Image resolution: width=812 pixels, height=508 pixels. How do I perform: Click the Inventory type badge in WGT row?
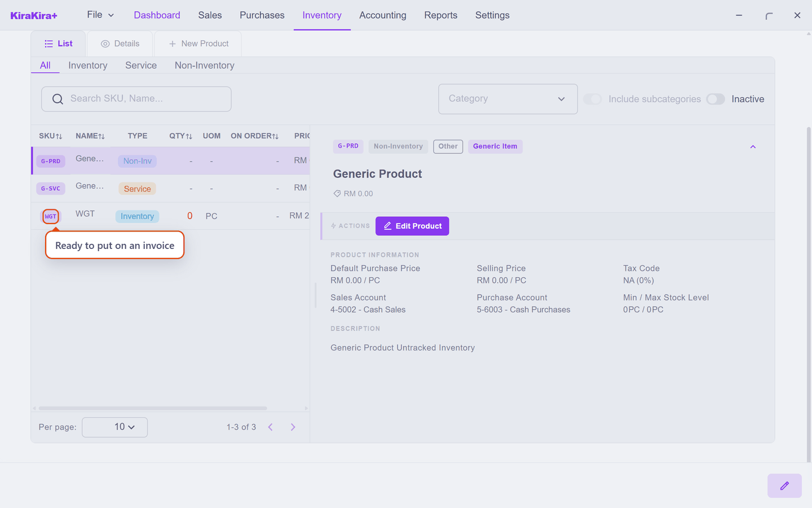pos(137,217)
